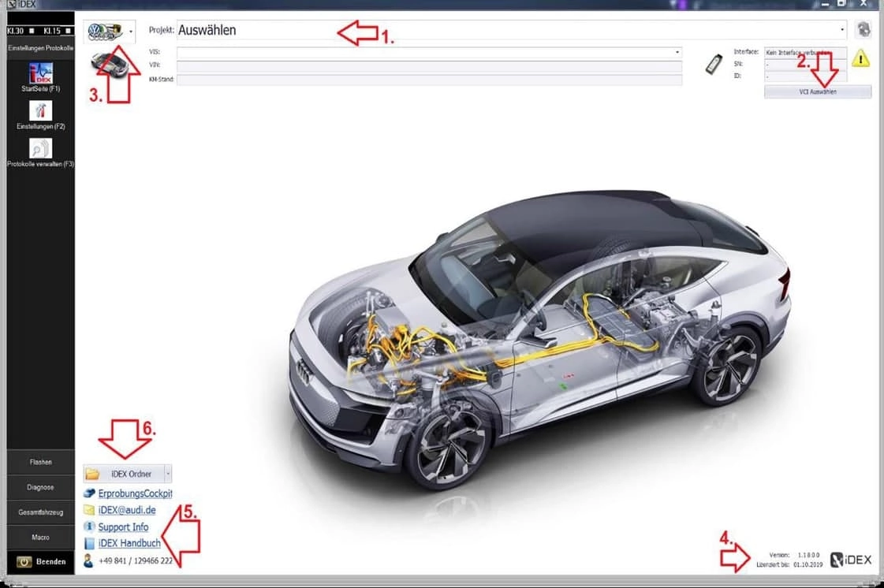Click the Interface status field
This screenshot has width=884, height=588.
[805, 53]
